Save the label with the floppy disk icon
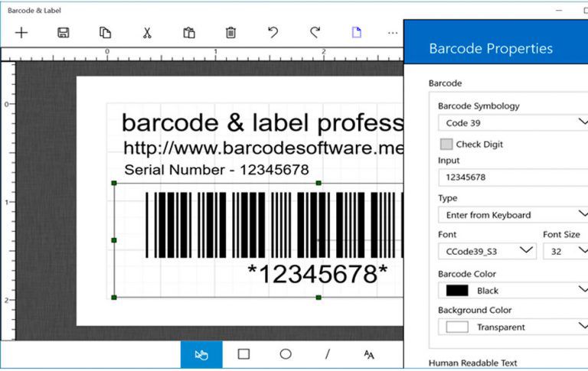This screenshot has height=371, width=588. pyautogui.click(x=64, y=32)
